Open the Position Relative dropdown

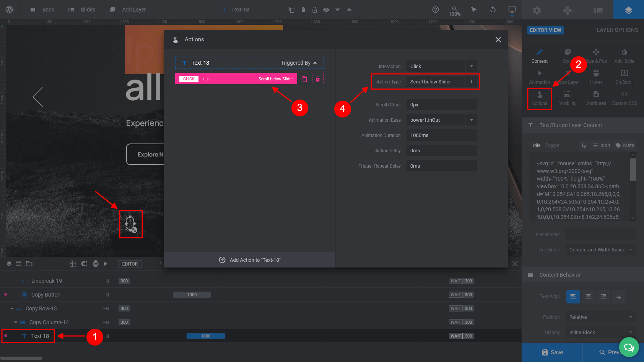[x=601, y=317]
